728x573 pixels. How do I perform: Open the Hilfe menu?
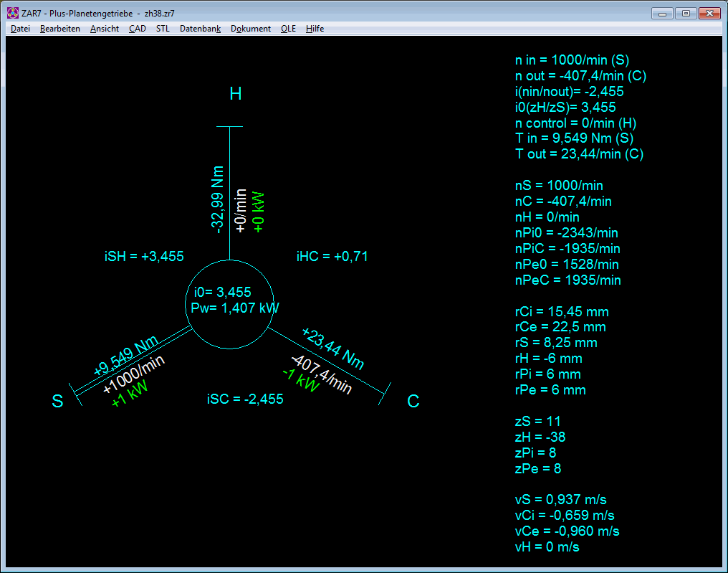[x=315, y=29]
